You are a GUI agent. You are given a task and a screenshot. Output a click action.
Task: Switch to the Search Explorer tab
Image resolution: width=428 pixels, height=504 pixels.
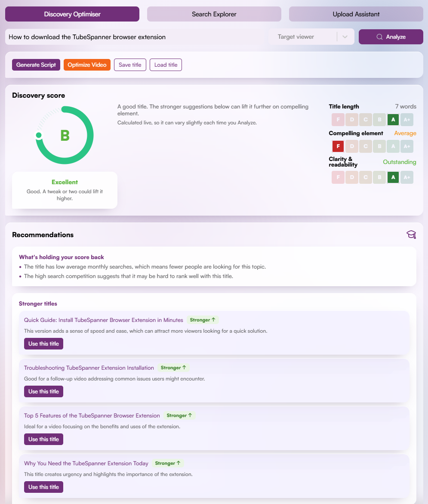pyautogui.click(x=214, y=14)
